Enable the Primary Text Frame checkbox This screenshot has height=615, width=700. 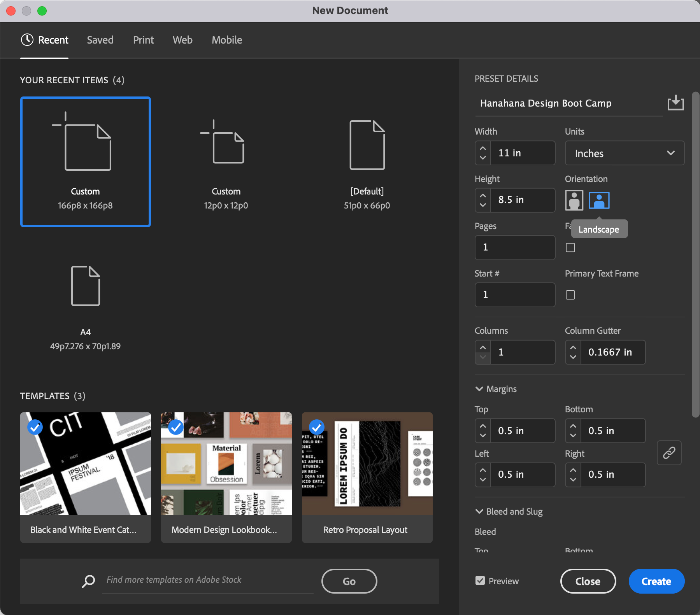[x=570, y=295]
